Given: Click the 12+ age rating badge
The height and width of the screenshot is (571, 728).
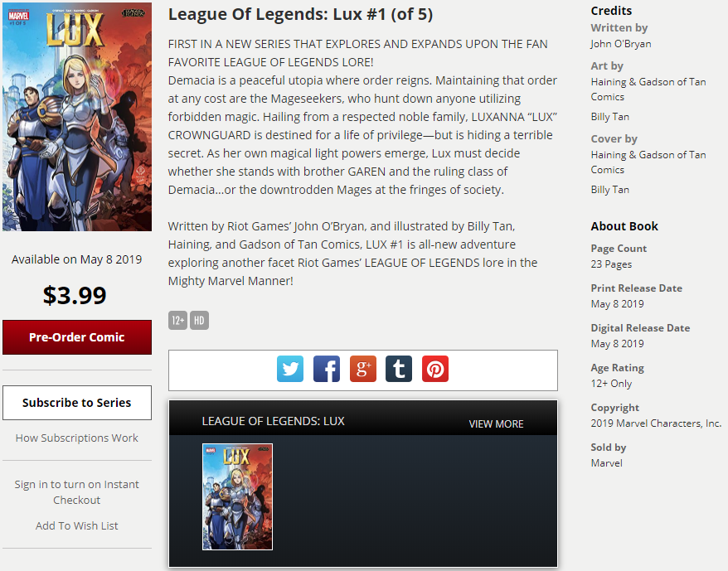Looking at the screenshot, I should (177, 321).
